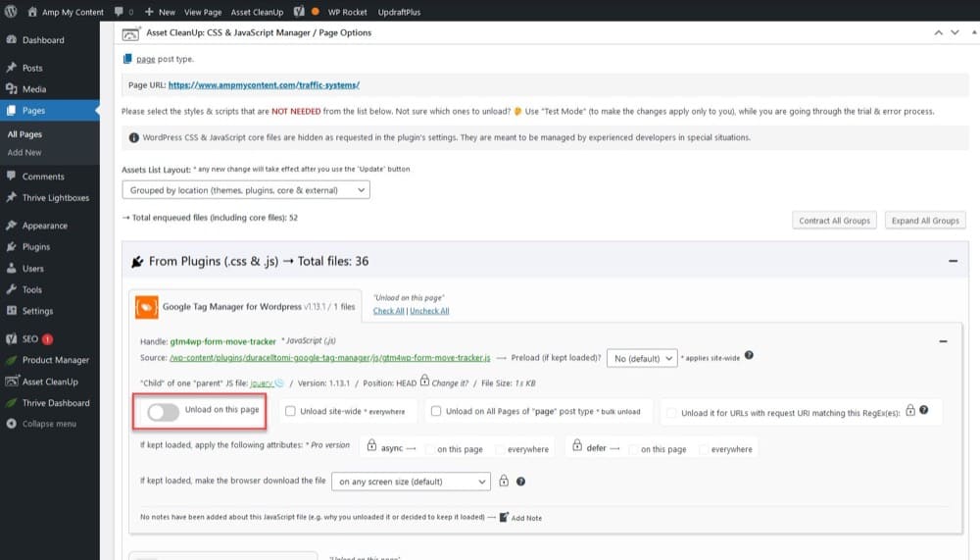
Task: Click Add New under Pages
Action: point(24,152)
